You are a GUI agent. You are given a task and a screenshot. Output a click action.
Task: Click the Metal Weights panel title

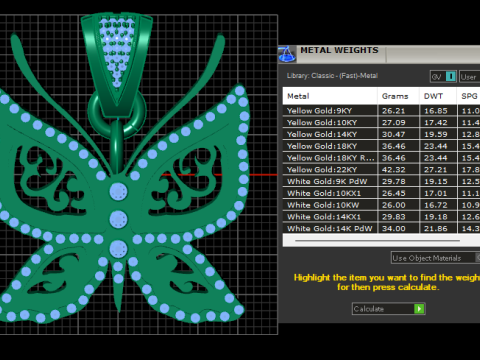[x=339, y=50]
